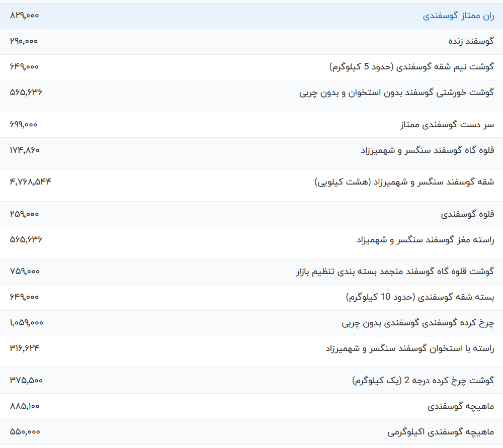503x448 pixels.
Task: Click the price ۴,۷۶۸,۵۴۴
Action: 31,182
